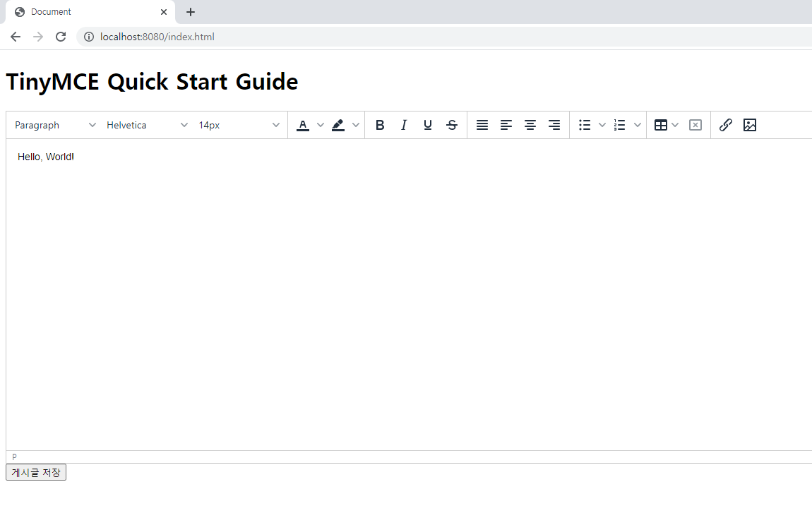Align text to the right
Viewport: 812px width, 518px height.
pos(554,125)
